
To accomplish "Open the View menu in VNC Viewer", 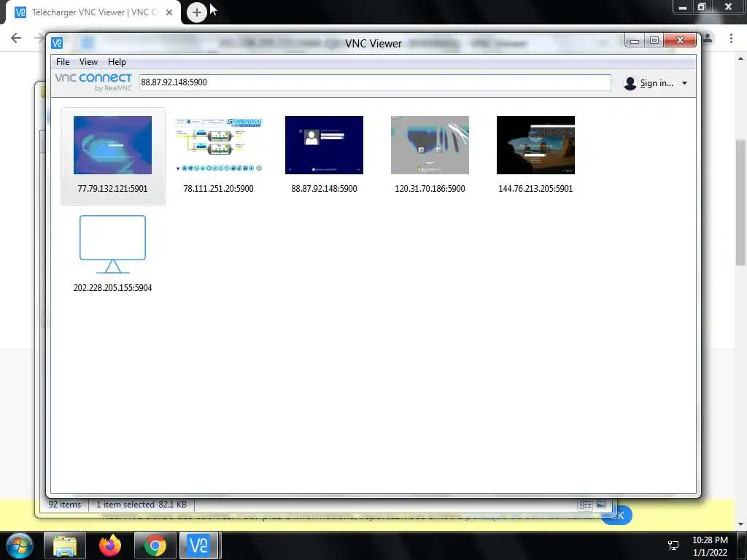I will pos(88,62).
